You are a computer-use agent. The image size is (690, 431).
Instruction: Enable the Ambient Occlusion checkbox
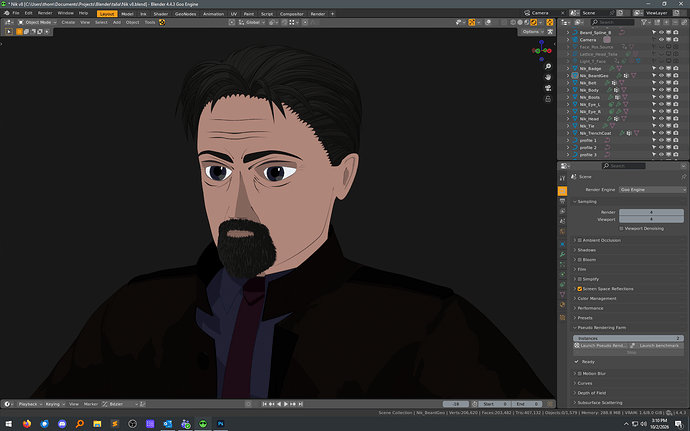click(x=580, y=240)
